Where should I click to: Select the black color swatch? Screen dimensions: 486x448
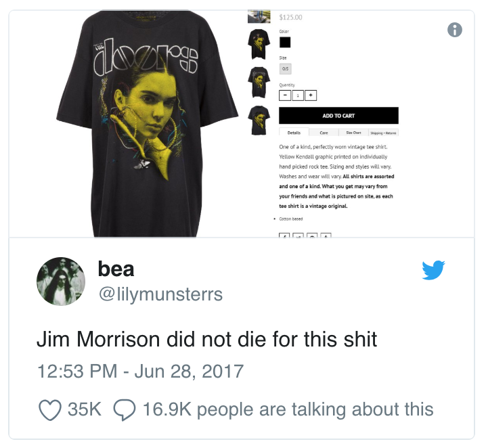click(285, 42)
